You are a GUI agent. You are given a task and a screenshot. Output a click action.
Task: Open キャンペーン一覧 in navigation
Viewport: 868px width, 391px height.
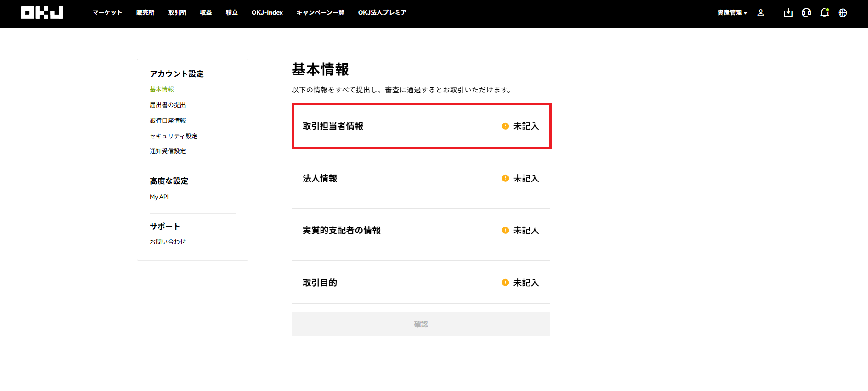click(x=321, y=13)
